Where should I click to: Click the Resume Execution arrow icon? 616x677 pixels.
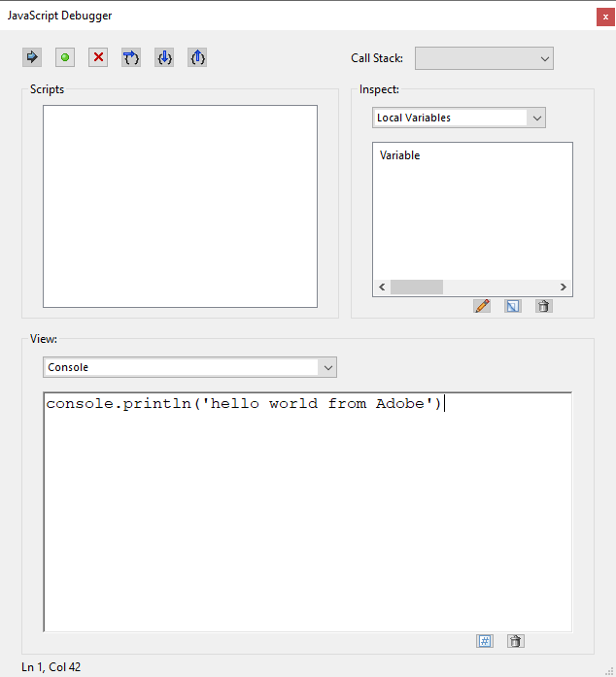click(x=32, y=57)
